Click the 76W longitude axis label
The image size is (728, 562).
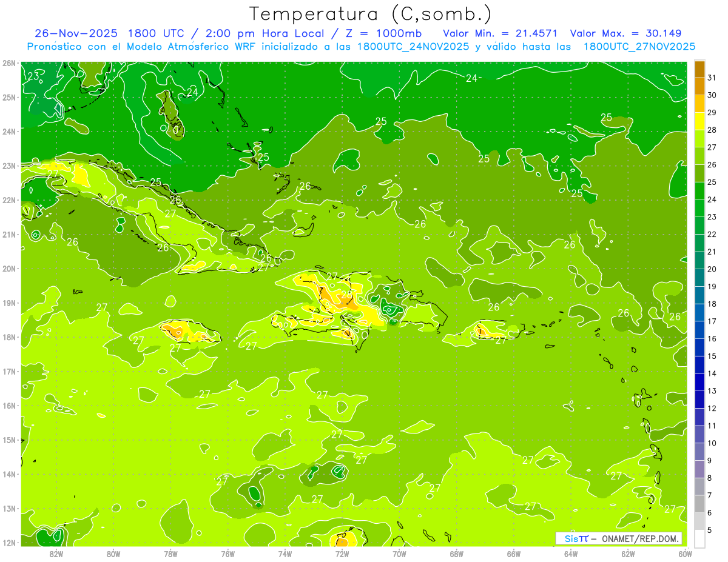[228, 554]
